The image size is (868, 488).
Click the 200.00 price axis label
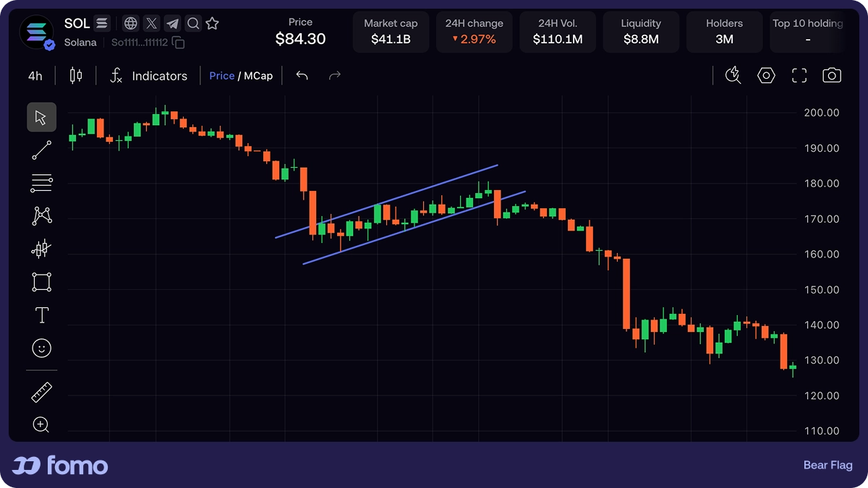(x=822, y=113)
